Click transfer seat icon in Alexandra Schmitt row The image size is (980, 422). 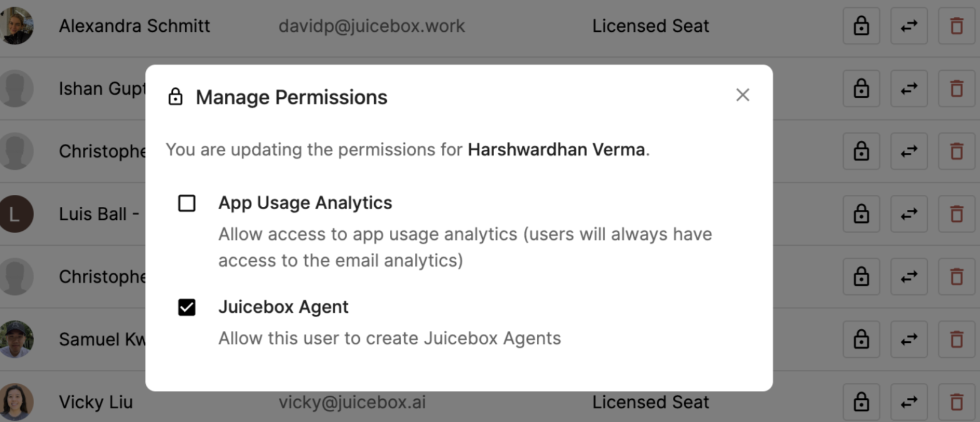point(909,26)
